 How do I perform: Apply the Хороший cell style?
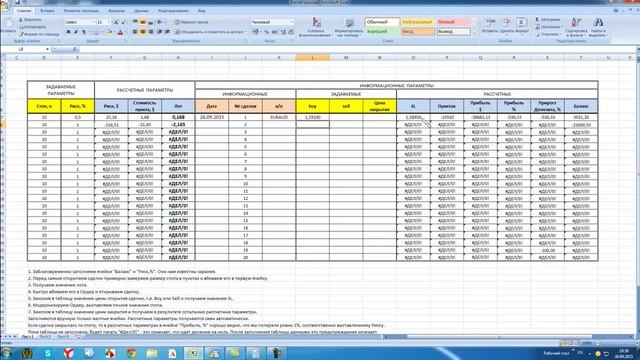coord(382,31)
